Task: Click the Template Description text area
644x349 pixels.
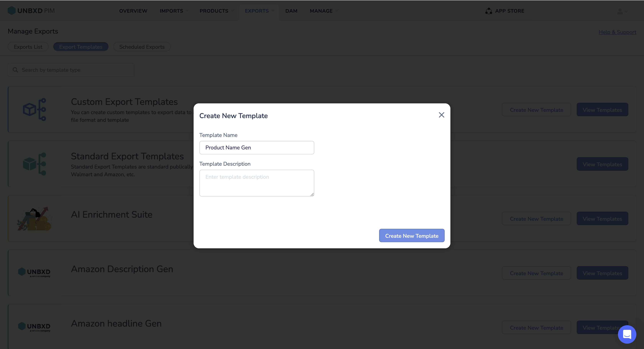Action: [257, 183]
